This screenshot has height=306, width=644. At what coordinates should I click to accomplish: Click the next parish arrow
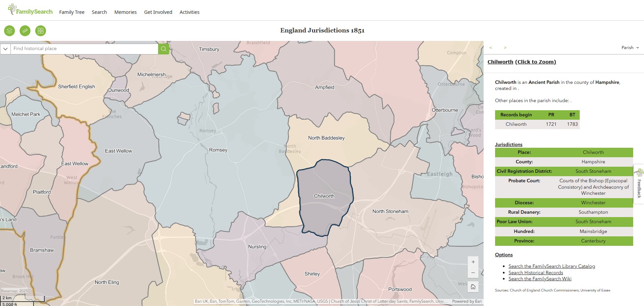click(x=505, y=48)
